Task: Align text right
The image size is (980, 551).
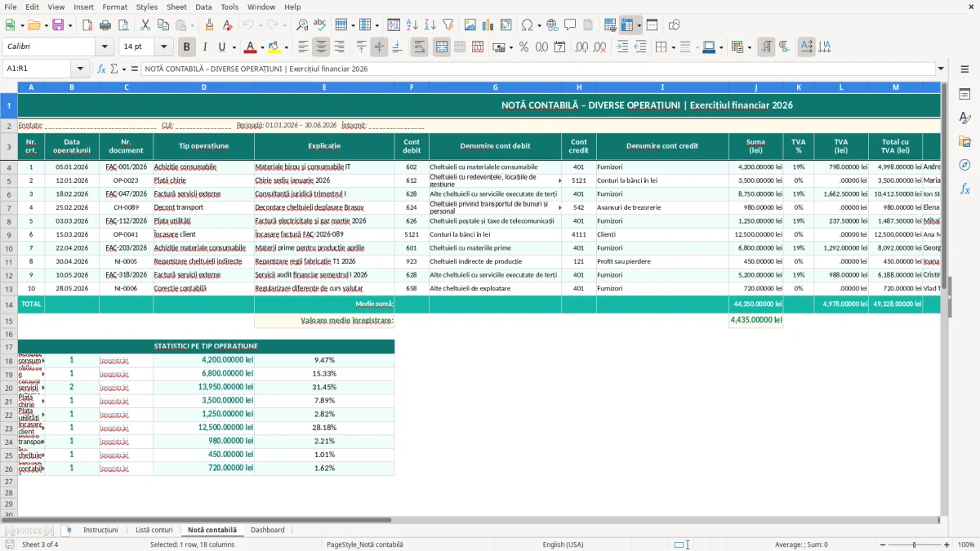Action: click(x=340, y=47)
